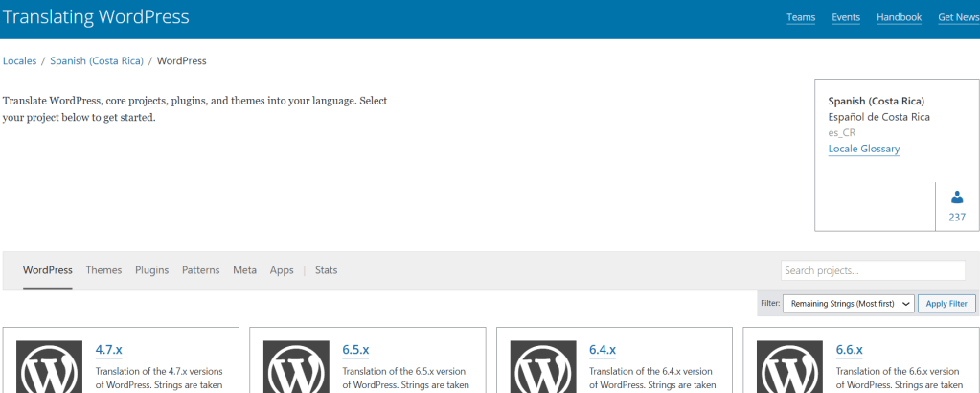Open the Remaining Strings filter dropdown
This screenshot has width=980, height=393.
849,304
